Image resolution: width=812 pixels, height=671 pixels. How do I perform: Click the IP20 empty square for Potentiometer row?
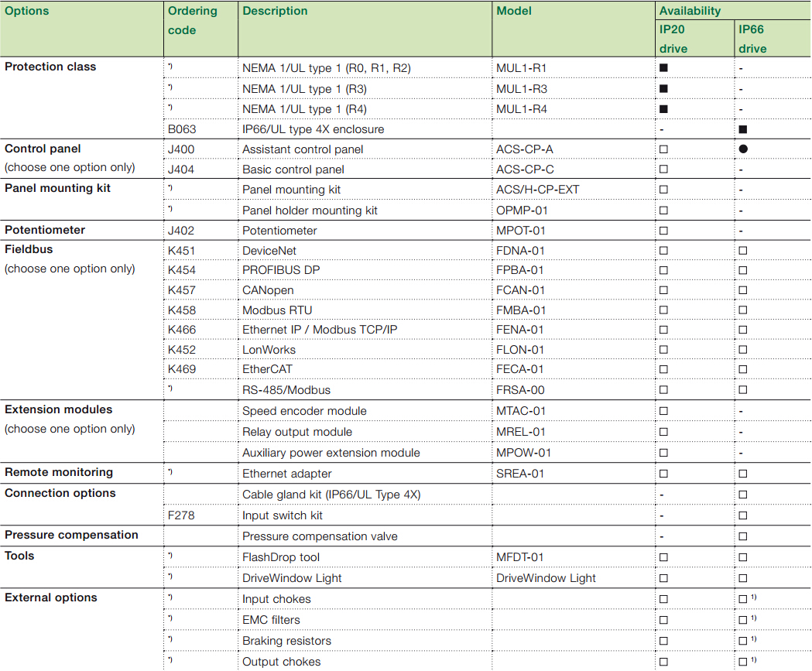click(663, 231)
